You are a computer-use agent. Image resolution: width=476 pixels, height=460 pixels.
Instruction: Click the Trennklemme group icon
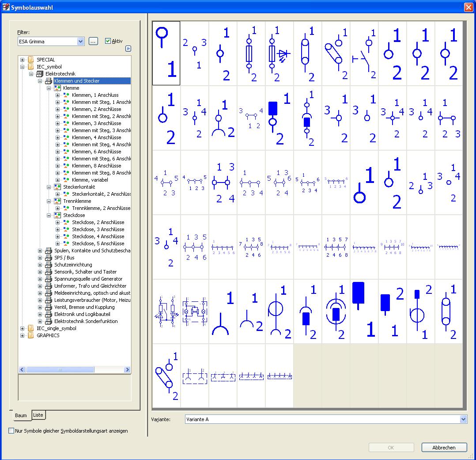coord(57,201)
